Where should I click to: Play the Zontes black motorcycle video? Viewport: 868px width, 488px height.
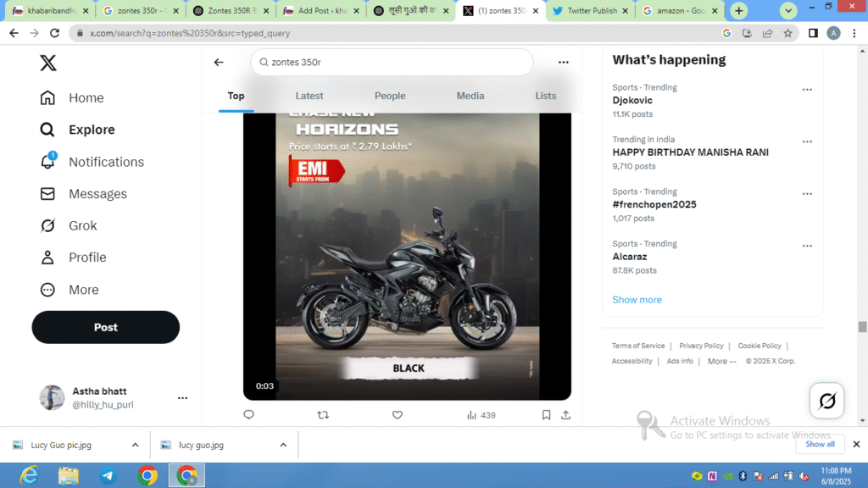click(408, 256)
